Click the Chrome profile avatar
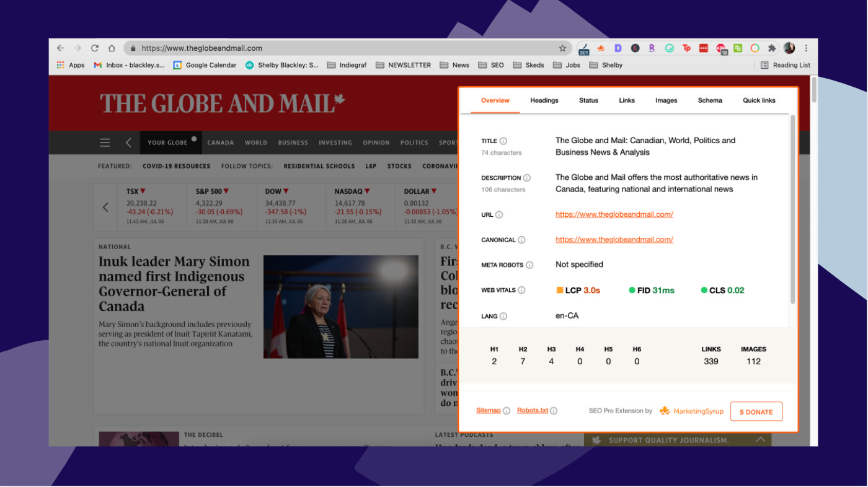The height and width of the screenshot is (487, 868). (789, 48)
